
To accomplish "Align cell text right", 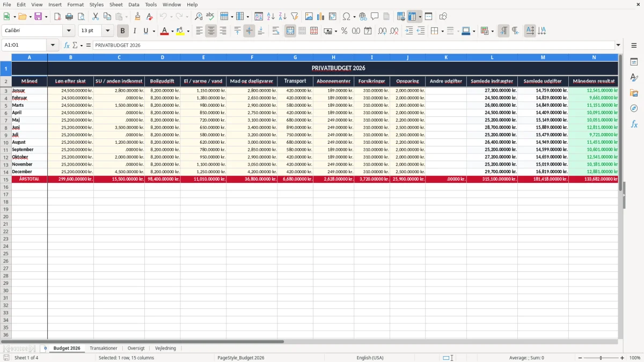I will [x=223, y=31].
